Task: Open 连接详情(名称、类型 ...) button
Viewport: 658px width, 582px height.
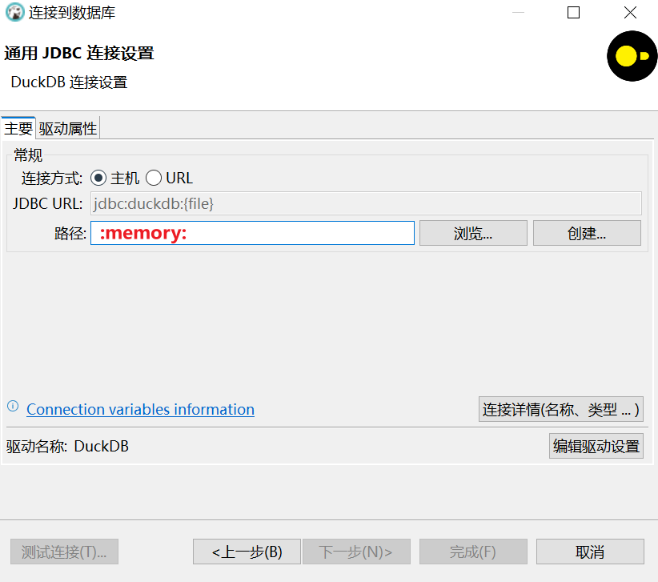Action: (x=561, y=409)
